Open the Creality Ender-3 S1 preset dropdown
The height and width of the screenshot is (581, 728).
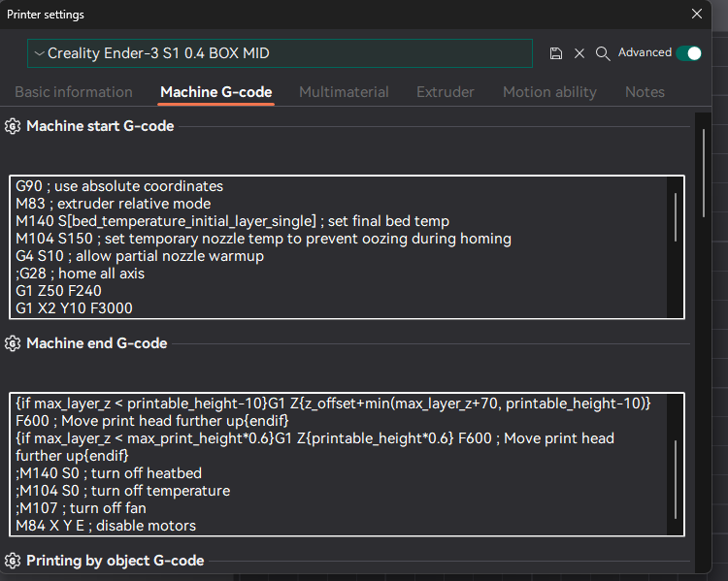pyautogui.click(x=280, y=53)
